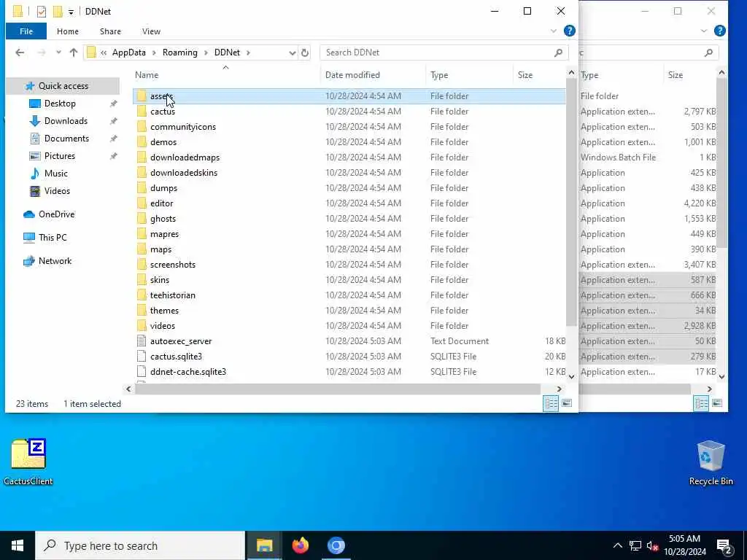Open the Recycle Bin on desktop
The image size is (747, 560).
tap(711, 462)
